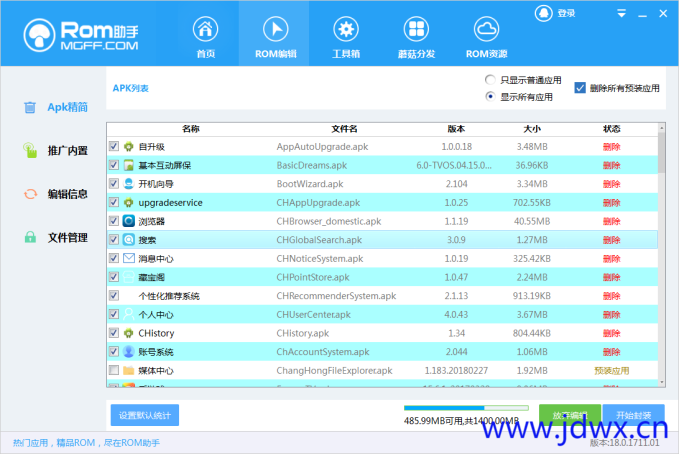The height and width of the screenshot is (454, 679).
Task: Click the 设置默认统计 button
Action: pyautogui.click(x=145, y=415)
